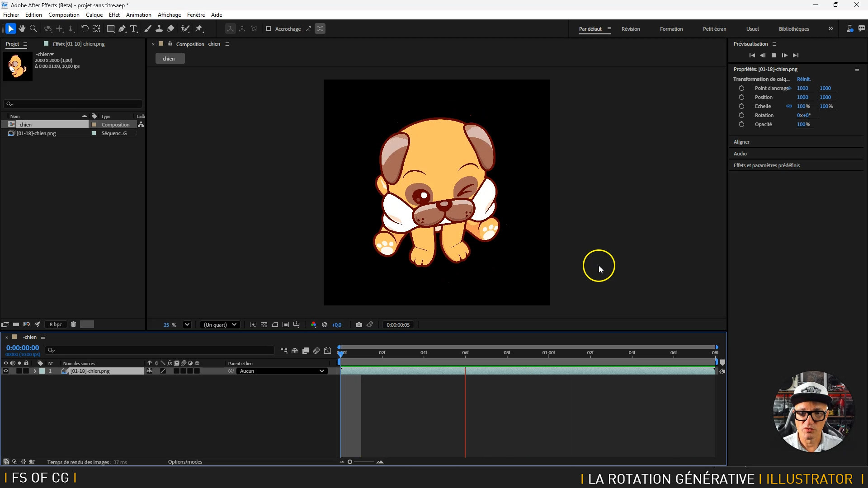Select the Roto Brush tool
The image size is (868, 488).
pos(185,28)
